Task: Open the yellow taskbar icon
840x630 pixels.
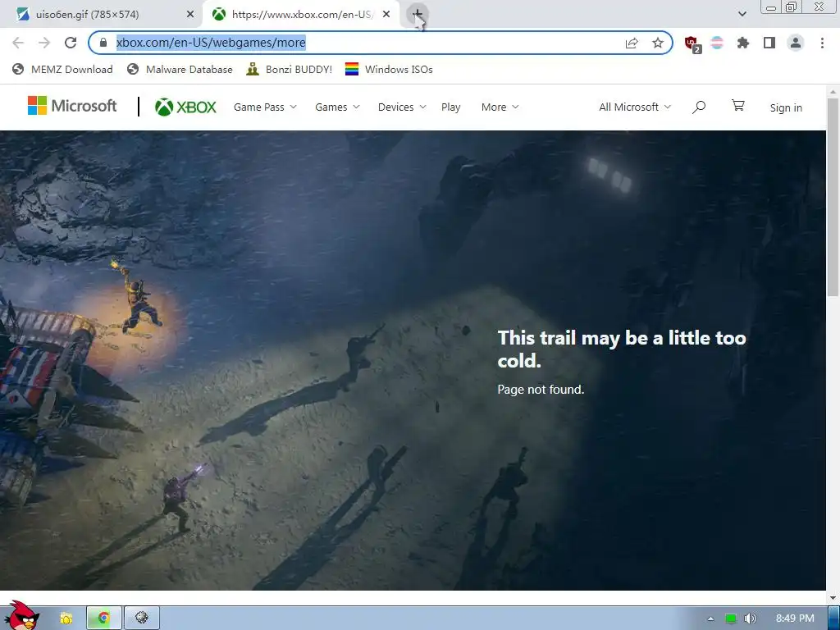Action: [66, 619]
